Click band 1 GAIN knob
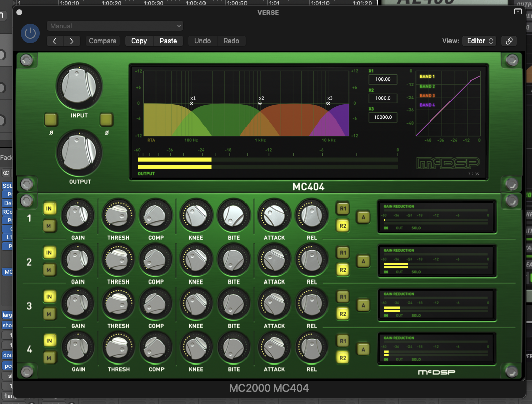 pos(77,216)
